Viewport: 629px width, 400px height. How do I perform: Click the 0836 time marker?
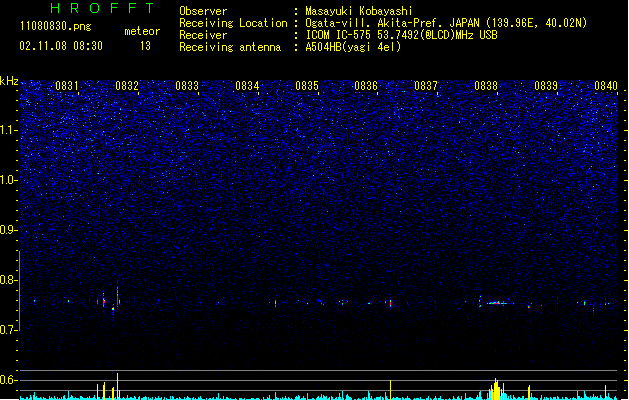[x=366, y=86]
